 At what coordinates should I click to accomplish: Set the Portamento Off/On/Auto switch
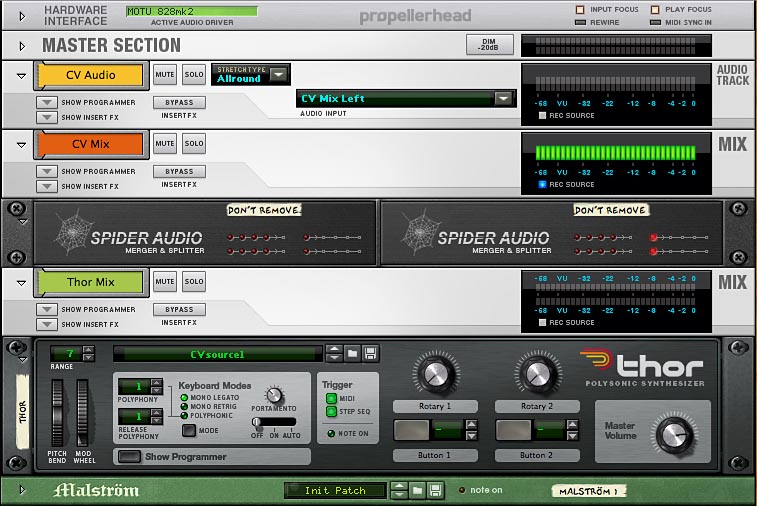[274, 422]
